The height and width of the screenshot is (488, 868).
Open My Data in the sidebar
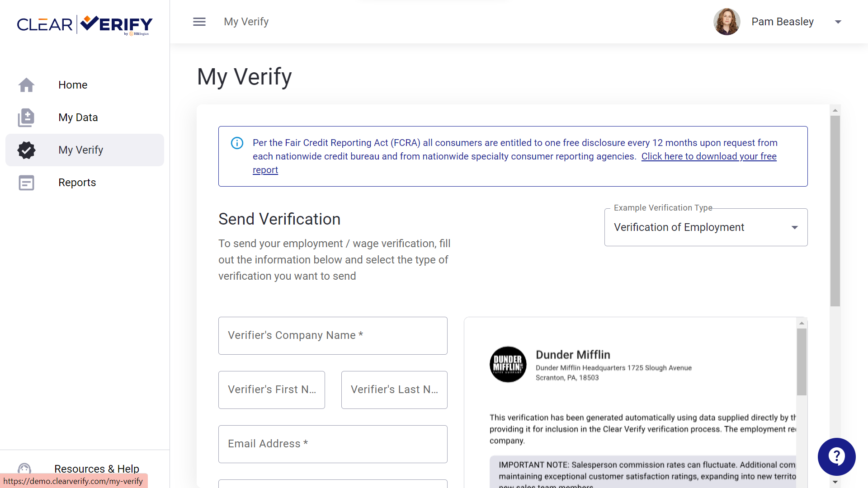pos(85,117)
